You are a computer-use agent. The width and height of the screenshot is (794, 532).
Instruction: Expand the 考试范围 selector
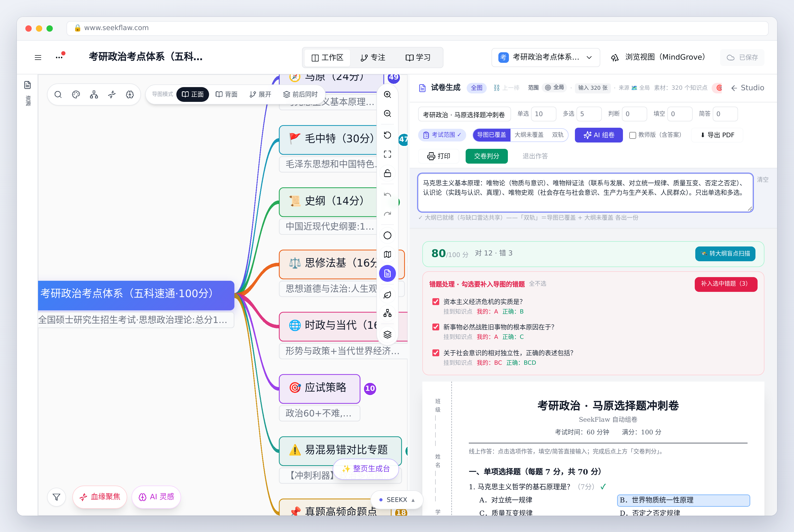(442, 135)
